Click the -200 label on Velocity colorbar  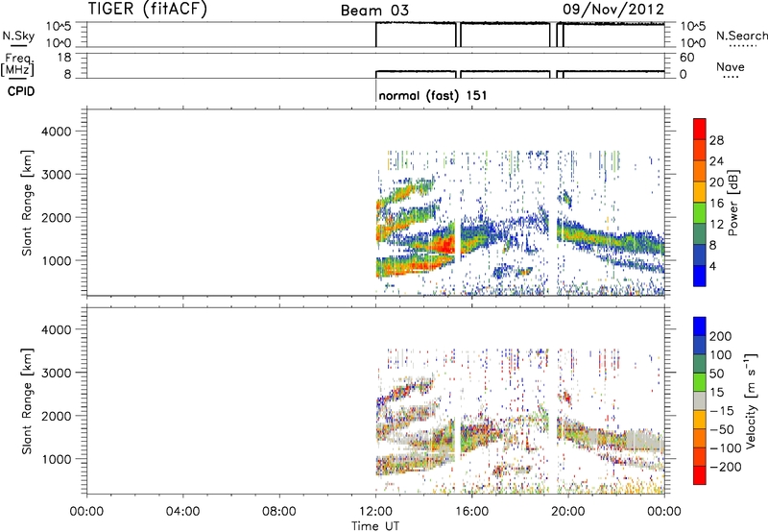[726, 467]
